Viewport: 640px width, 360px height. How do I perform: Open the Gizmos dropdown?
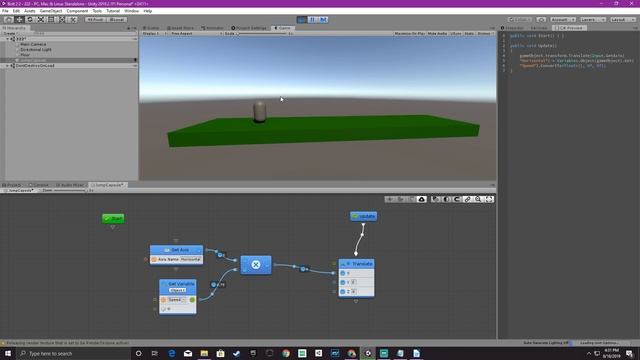[x=485, y=33]
